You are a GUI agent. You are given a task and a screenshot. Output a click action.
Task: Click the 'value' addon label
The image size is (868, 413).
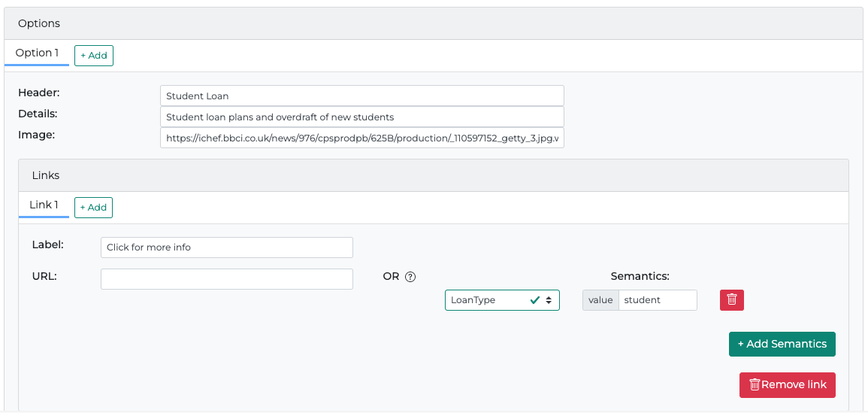pyautogui.click(x=600, y=300)
